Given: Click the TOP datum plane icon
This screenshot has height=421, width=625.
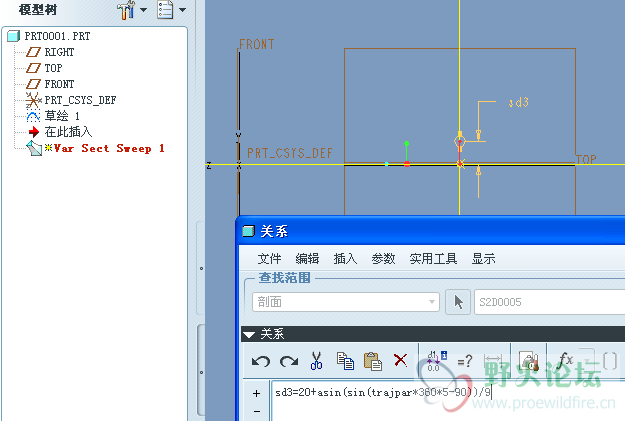Looking at the screenshot, I should tap(33, 68).
